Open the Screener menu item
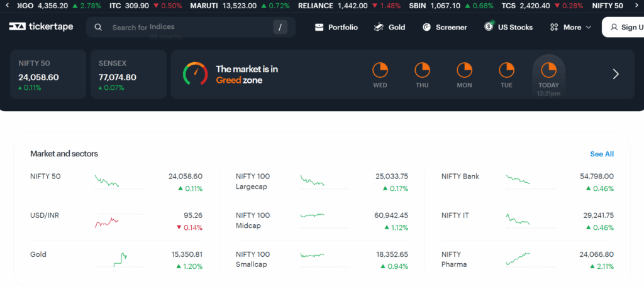 coord(445,27)
